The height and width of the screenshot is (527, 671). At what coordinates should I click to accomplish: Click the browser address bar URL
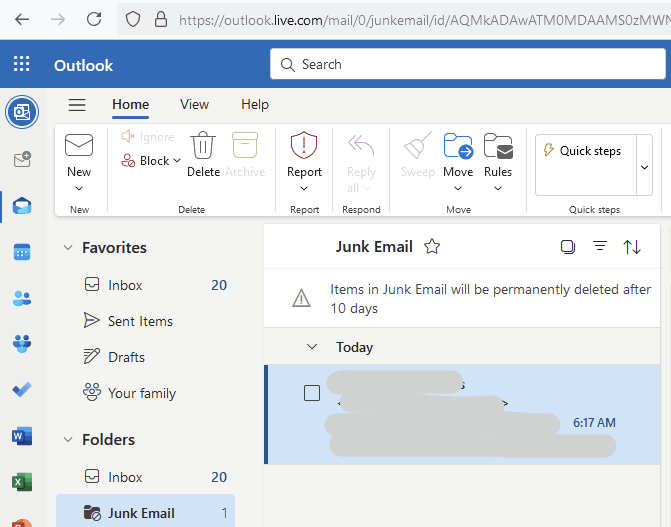(x=424, y=20)
